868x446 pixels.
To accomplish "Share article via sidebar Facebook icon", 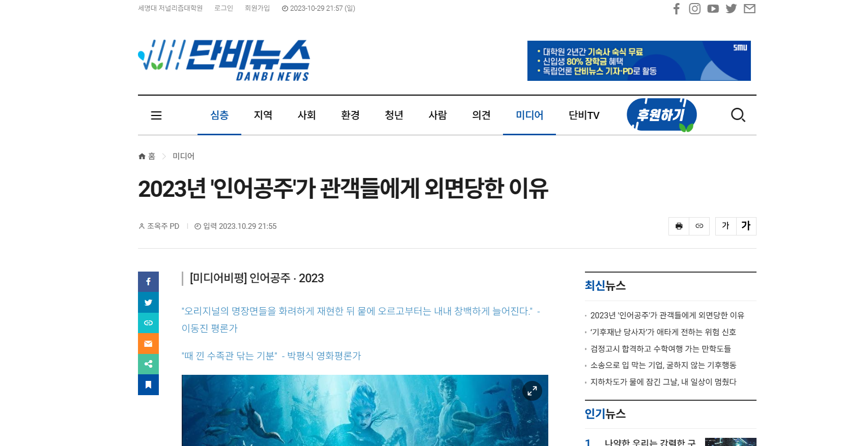I will (148, 282).
